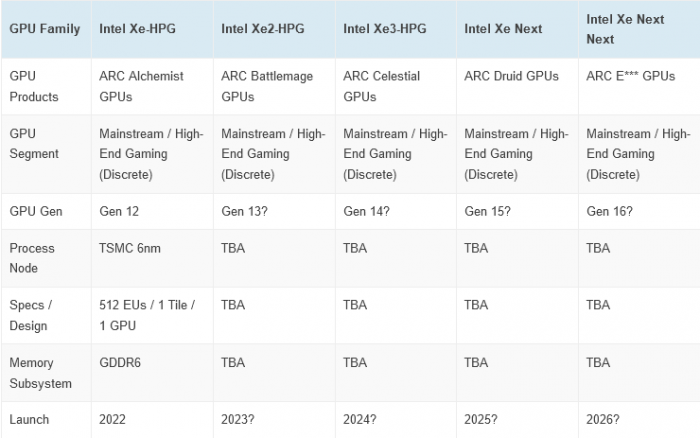Viewport: 700px width, 438px height.
Task: Click the Gen 14? cell
Action: pyautogui.click(x=366, y=211)
